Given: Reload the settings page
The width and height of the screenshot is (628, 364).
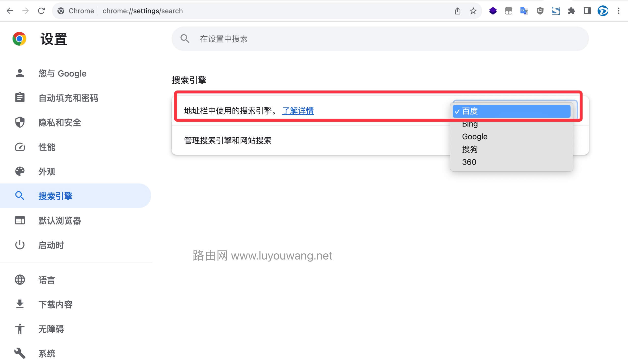Looking at the screenshot, I should click(41, 11).
